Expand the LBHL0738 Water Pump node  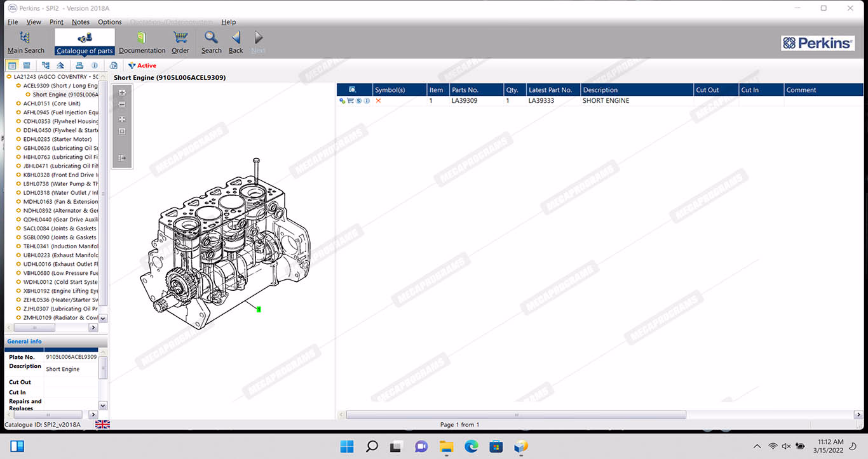[18, 184]
